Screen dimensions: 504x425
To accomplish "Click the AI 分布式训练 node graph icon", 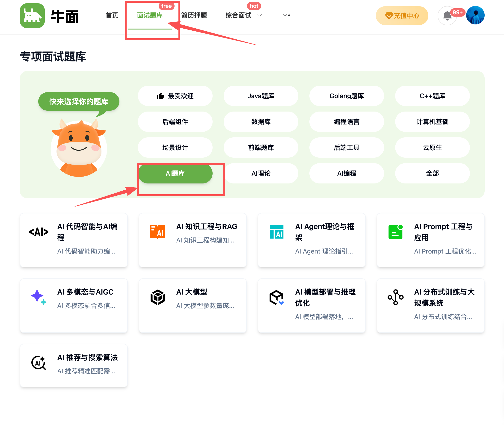I will pos(396,297).
